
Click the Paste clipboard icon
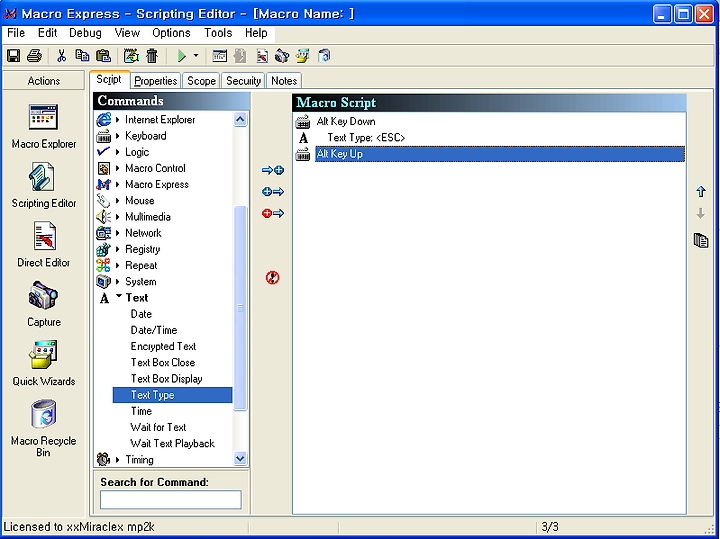(x=104, y=56)
